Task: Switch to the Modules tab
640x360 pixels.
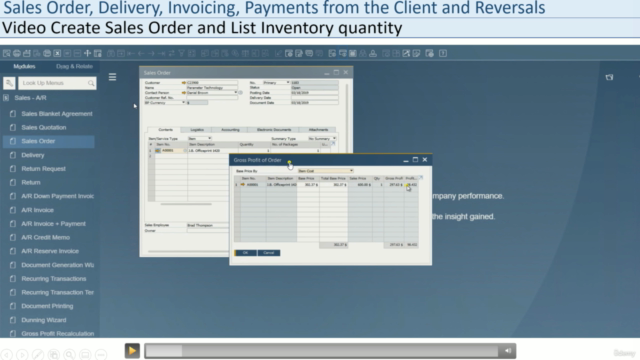Action: tap(24, 66)
